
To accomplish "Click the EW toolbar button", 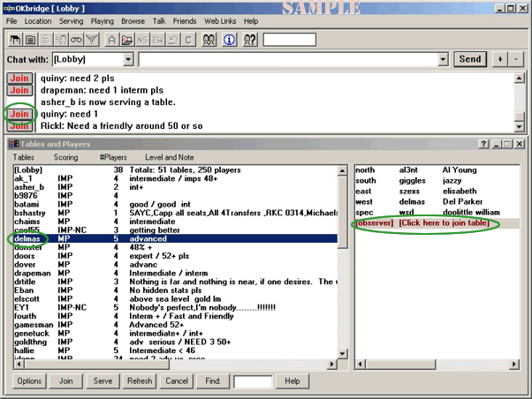I will pos(157,40).
